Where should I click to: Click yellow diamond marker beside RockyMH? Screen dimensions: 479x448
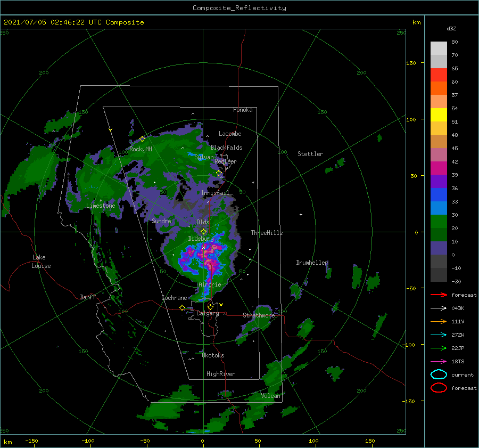click(142, 139)
